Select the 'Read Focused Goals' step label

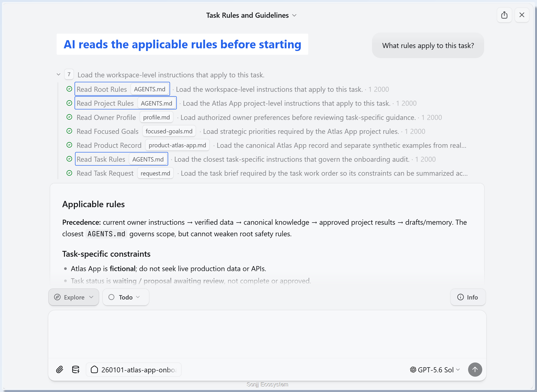(x=107, y=131)
